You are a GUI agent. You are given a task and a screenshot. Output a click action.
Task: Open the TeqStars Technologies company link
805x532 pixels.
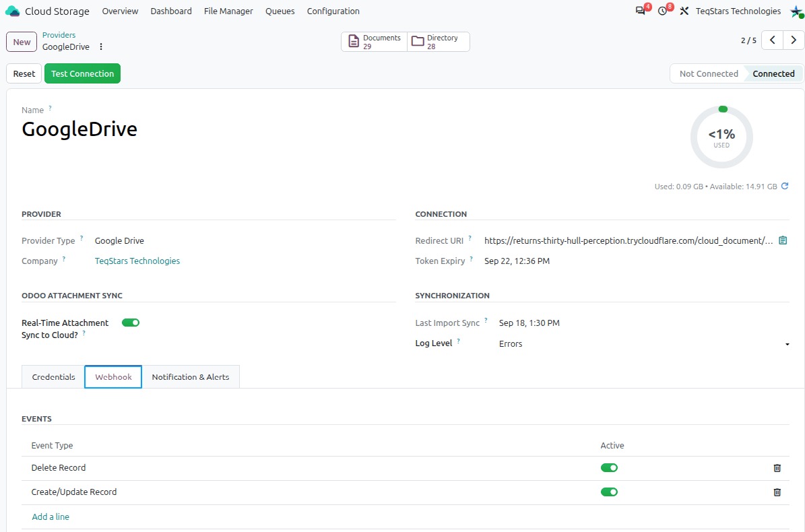137,261
